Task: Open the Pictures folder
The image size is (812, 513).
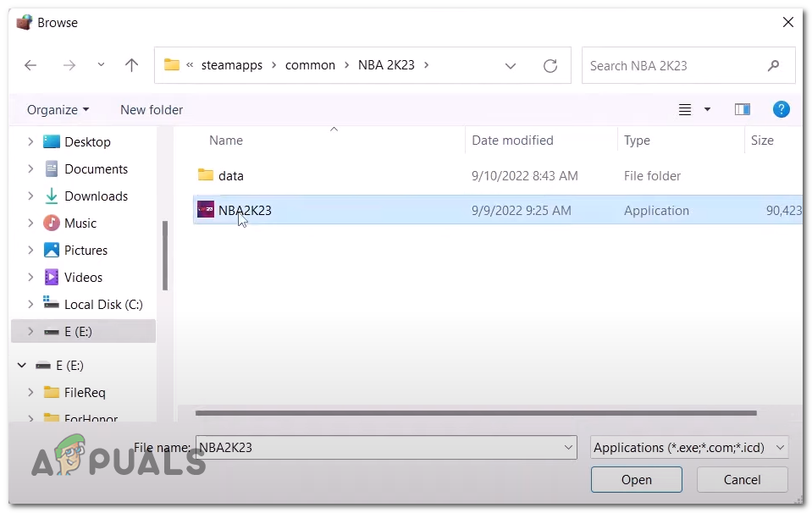Action: (86, 250)
